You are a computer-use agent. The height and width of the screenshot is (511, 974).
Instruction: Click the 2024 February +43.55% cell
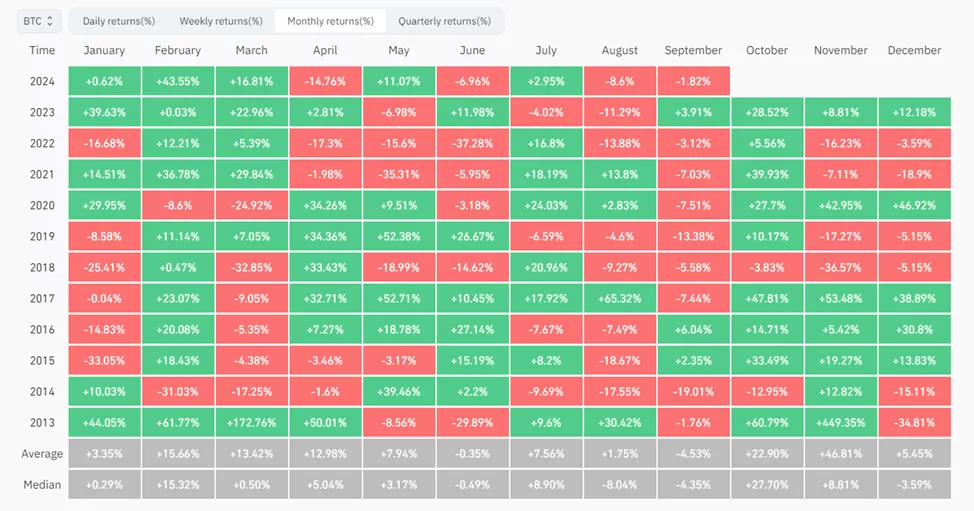178,82
